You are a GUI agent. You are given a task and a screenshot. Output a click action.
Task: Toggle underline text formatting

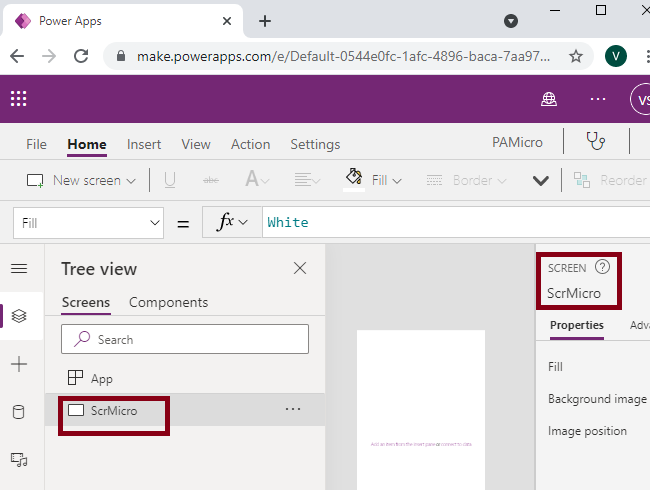click(170, 180)
